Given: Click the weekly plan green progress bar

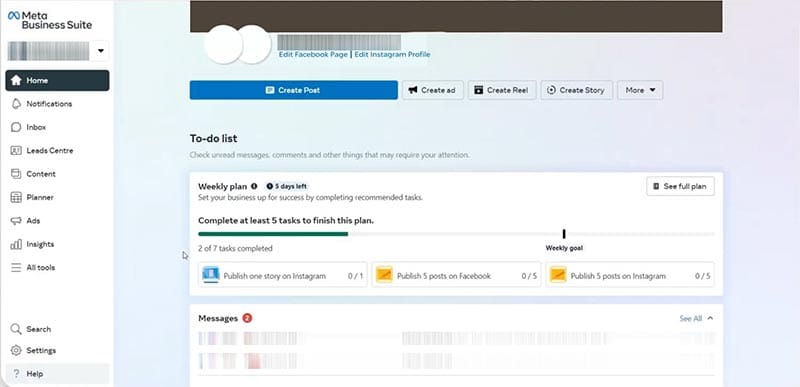Looking at the screenshot, I should click(x=273, y=234).
